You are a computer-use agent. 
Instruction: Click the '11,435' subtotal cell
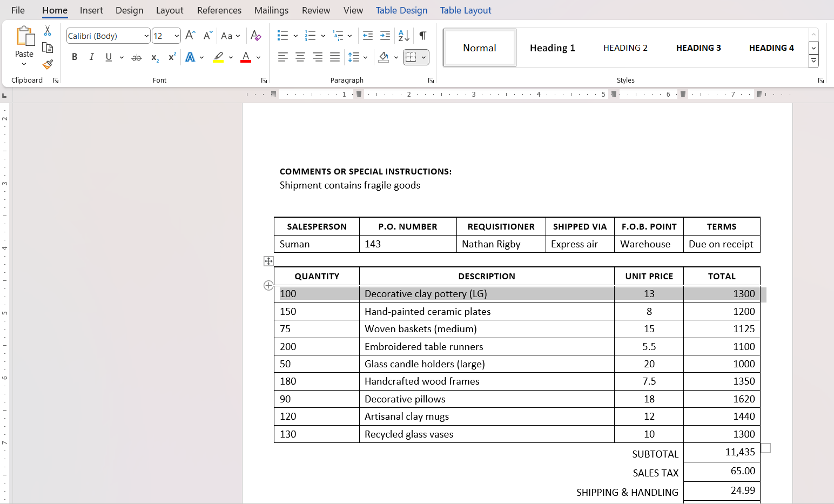tap(722, 452)
